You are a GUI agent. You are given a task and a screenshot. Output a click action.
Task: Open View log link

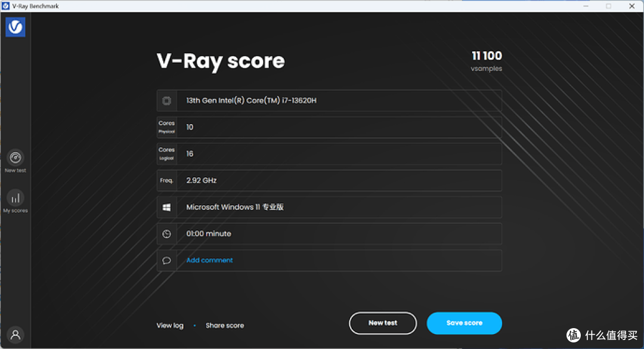click(x=170, y=326)
